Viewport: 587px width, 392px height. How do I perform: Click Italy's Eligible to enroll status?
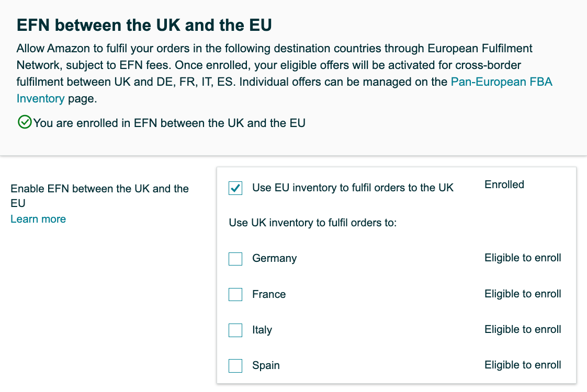point(523,329)
